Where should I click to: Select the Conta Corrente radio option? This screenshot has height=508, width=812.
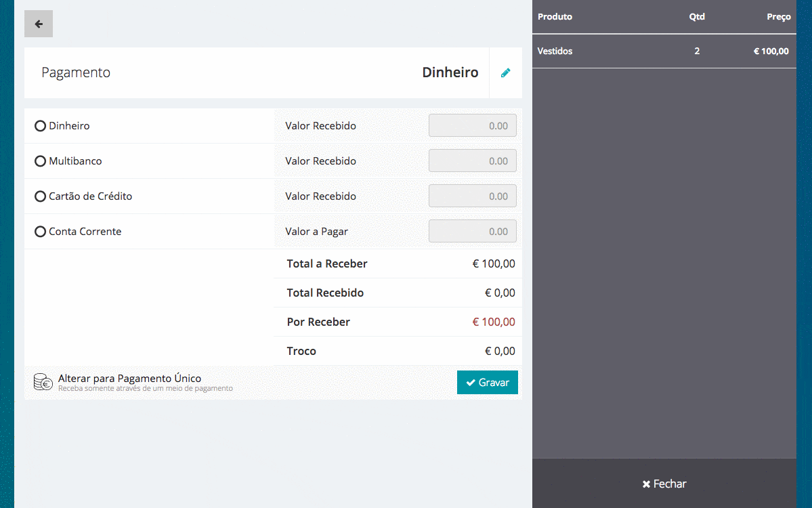40,232
